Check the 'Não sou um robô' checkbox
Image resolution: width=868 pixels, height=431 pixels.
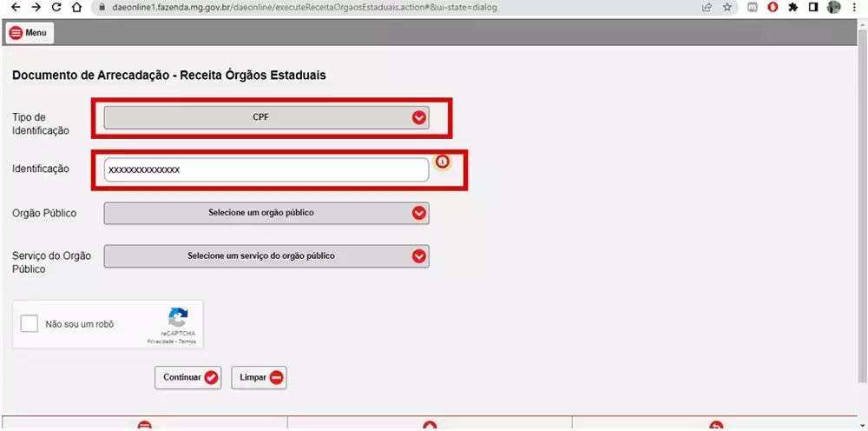(x=30, y=324)
